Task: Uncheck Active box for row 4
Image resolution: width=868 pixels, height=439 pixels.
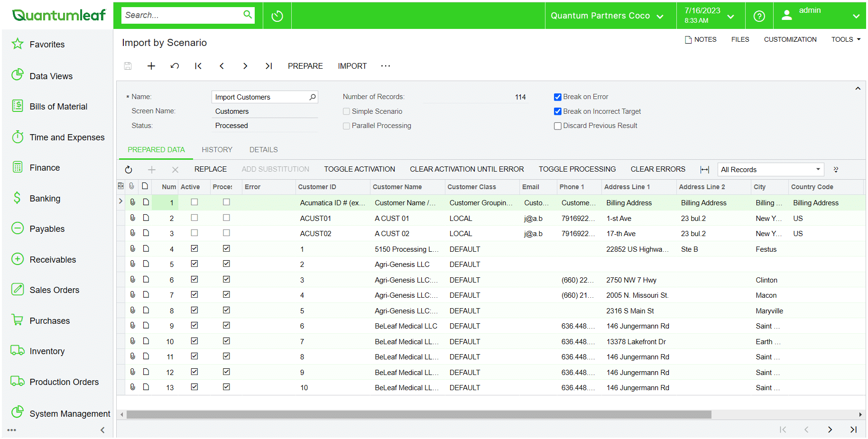Action: (194, 248)
